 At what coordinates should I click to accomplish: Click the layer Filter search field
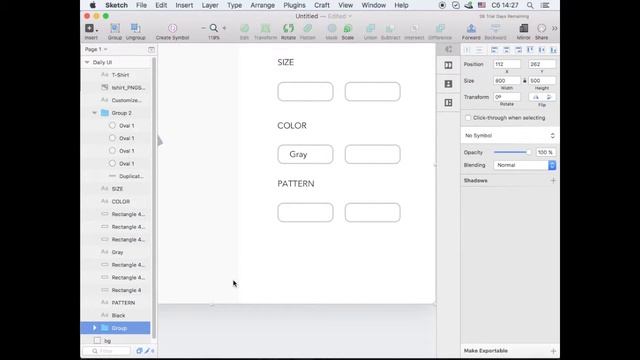[x=107, y=351]
